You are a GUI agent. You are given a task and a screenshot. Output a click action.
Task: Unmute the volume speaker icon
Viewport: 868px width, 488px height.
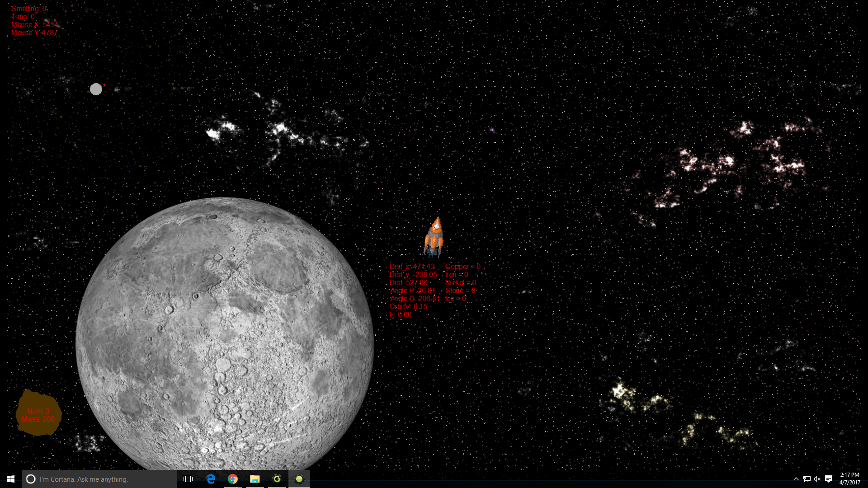tap(817, 479)
